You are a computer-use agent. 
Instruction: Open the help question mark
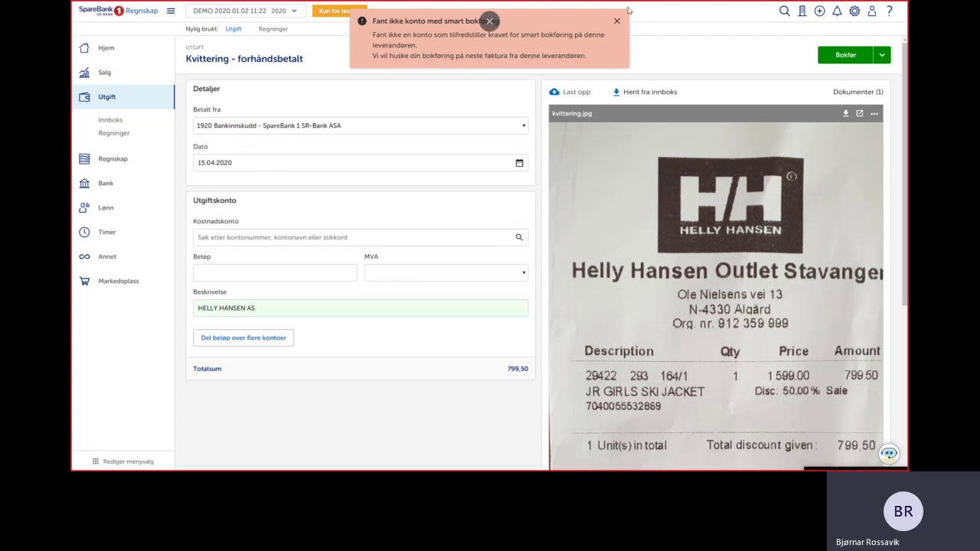coord(890,11)
